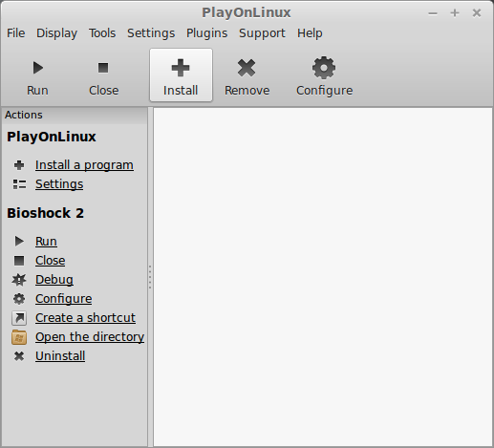Screen dimensions: 494x448
Task: Open the Tools menu
Action: pos(102,33)
